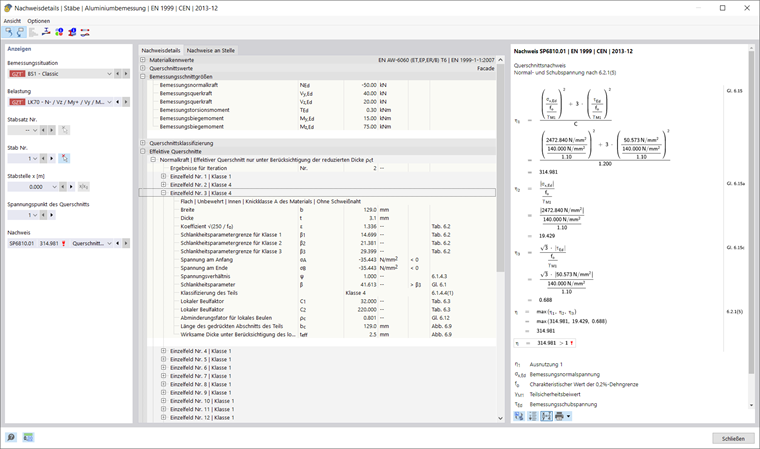
Task: Collapse Einzelfeld Nr. 3 | Klasse 4
Action: (x=163, y=193)
